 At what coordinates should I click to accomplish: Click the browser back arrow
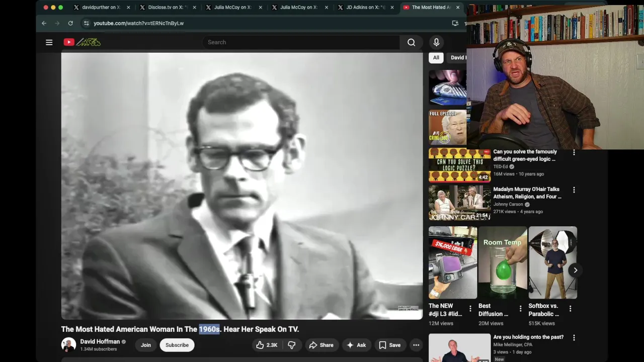tap(44, 23)
